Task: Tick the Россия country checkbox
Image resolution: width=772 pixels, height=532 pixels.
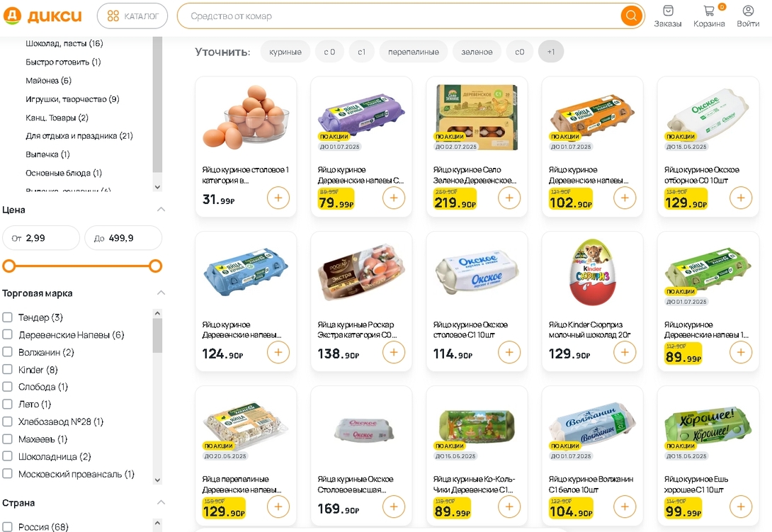Action: (8, 527)
